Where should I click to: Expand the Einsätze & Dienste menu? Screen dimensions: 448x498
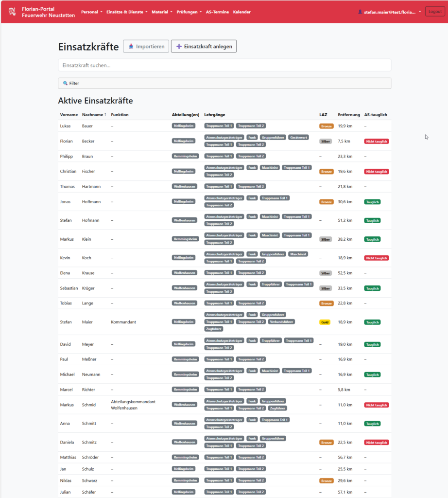(x=127, y=12)
